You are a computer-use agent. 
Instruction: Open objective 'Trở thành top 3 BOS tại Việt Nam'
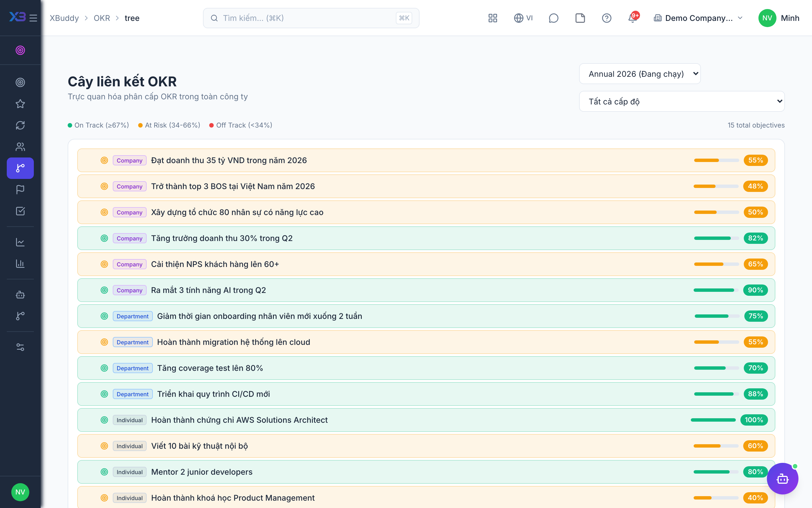point(426,186)
